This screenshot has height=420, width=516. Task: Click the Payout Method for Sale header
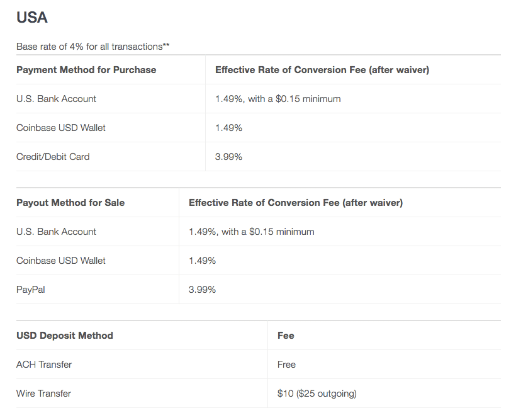(70, 203)
